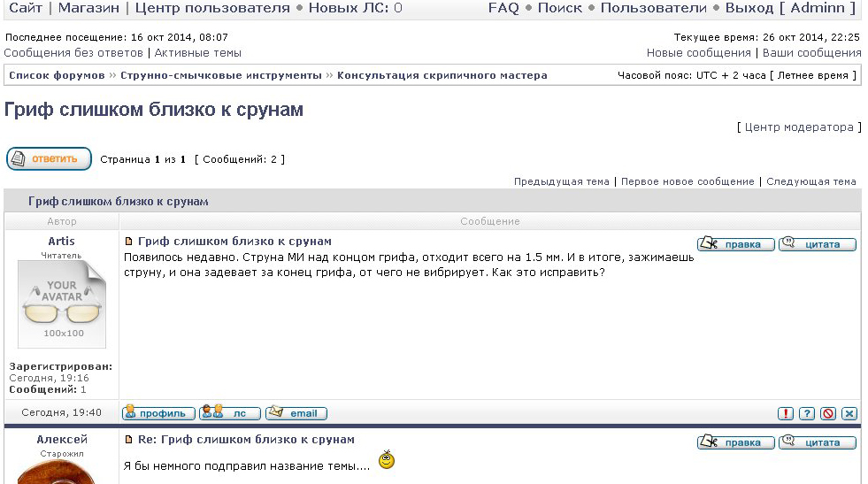The height and width of the screenshot is (484, 868).
Task: Click the question mark post info icon
Action: click(806, 413)
